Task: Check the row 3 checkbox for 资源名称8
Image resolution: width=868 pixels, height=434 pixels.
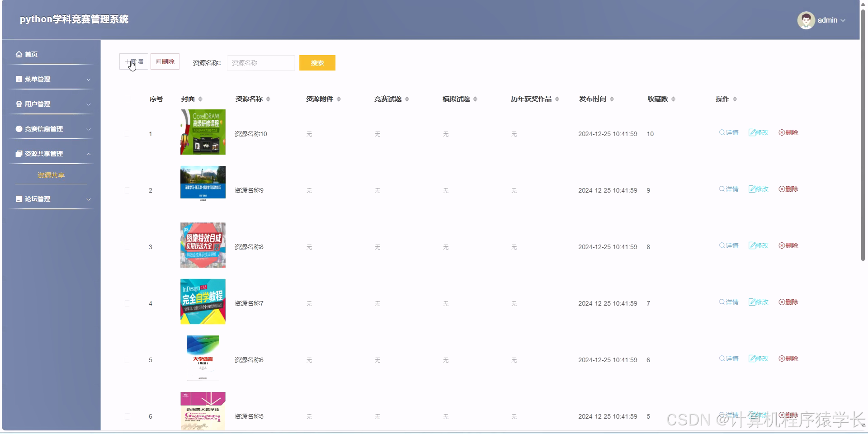Action: [x=127, y=247]
